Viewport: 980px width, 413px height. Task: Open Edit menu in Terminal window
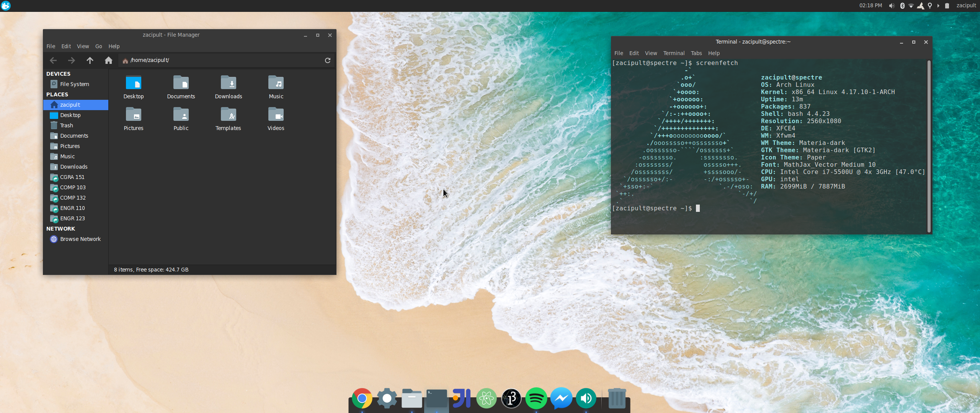pyautogui.click(x=634, y=53)
